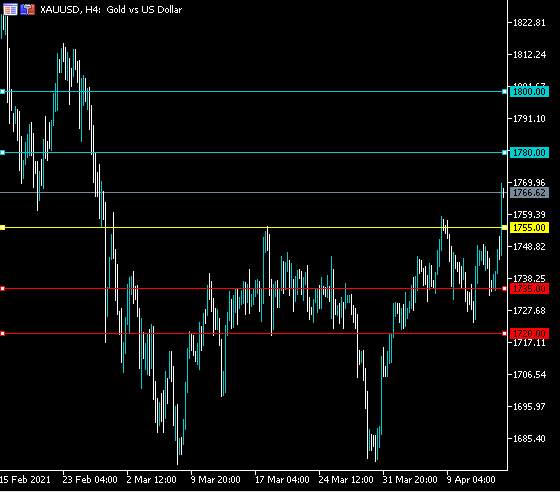560x492 pixels.
Task: Open the Depth of Market table icon
Action: point(10,9)
